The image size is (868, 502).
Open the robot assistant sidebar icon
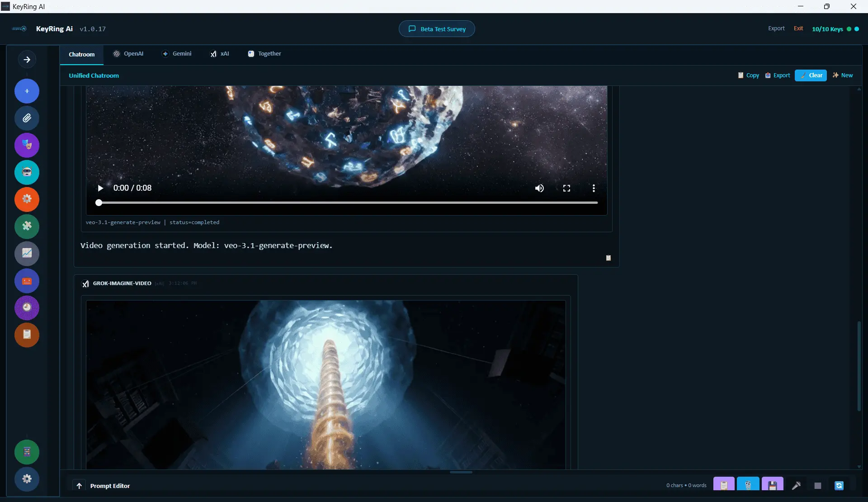click(x=27, y=172)
